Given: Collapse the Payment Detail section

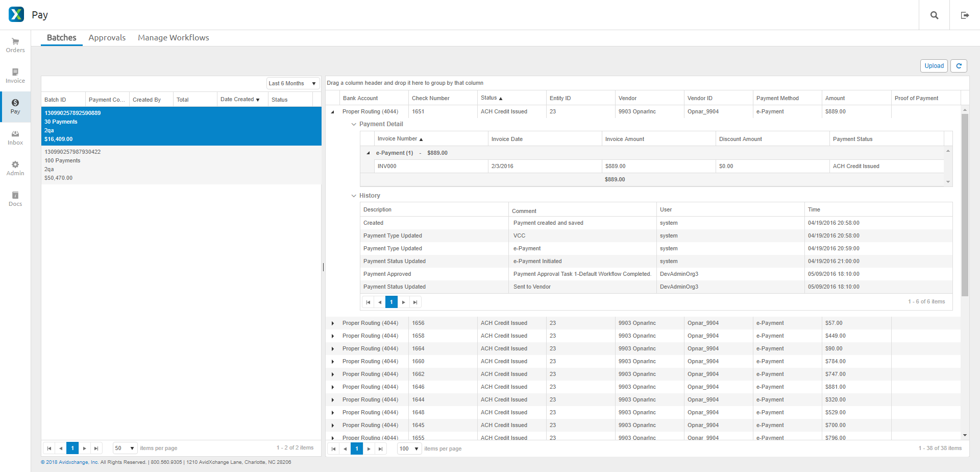Looking at the screenshot, I should (x=354, y=124).
